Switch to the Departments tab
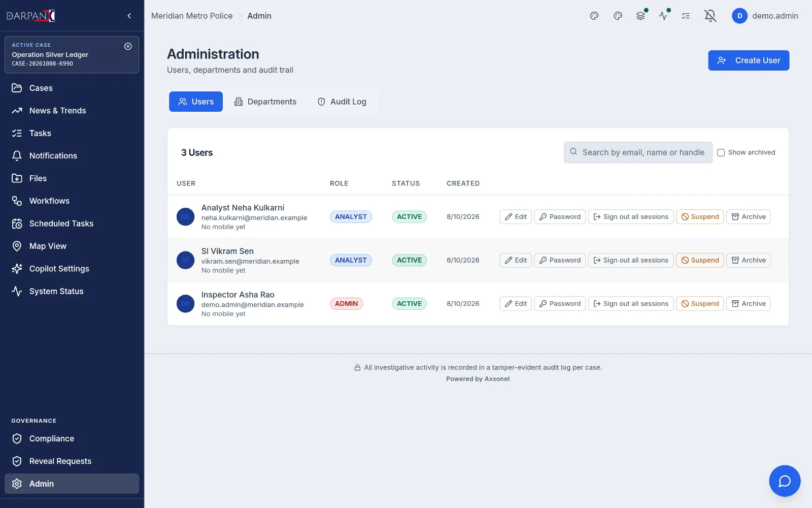Screen dimensions: 812x508 [265, 102]
